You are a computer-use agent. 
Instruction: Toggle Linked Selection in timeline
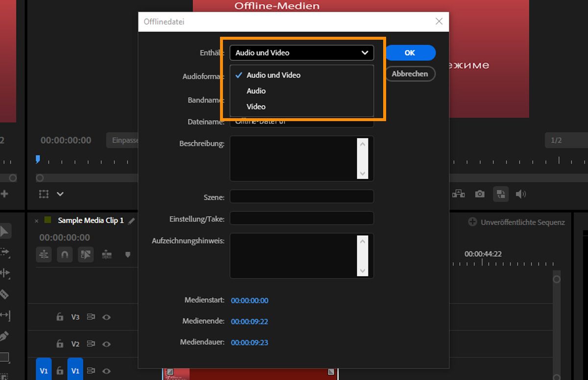[x=86, y=254]
